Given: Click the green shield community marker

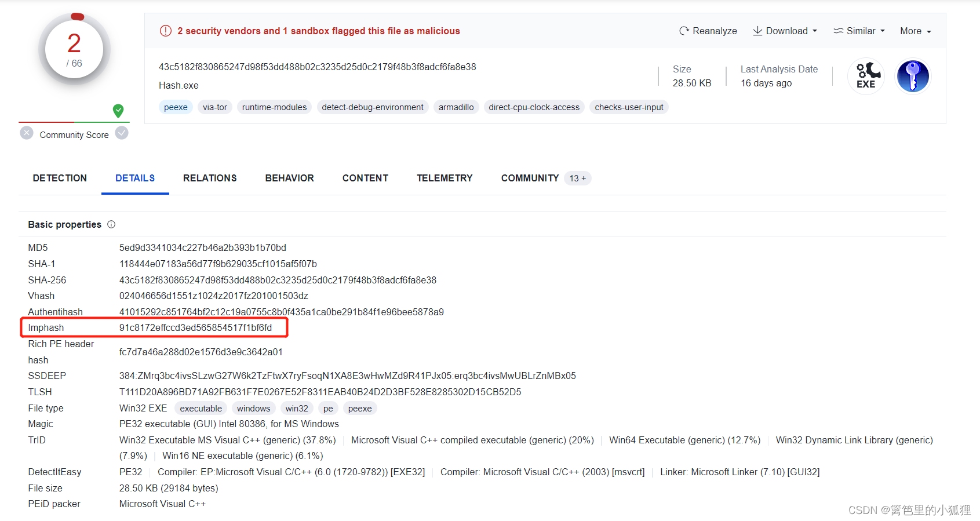Looking at the screenshot, I should click(118, 111).
